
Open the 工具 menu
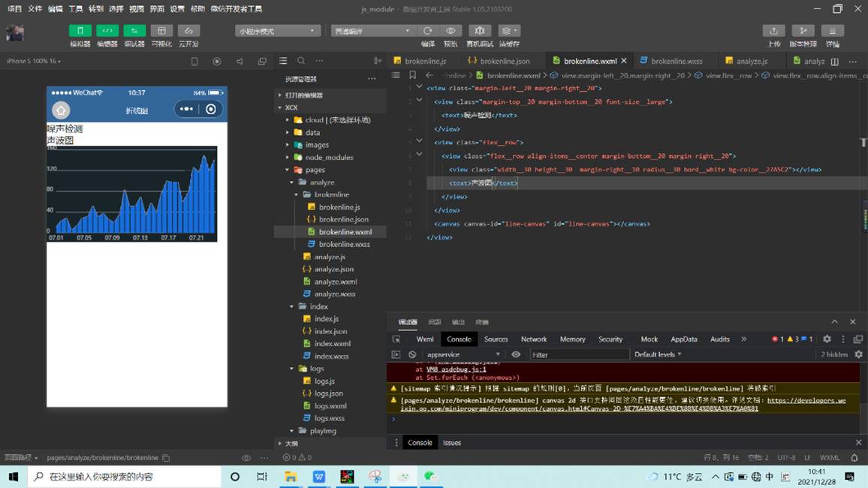76,9
